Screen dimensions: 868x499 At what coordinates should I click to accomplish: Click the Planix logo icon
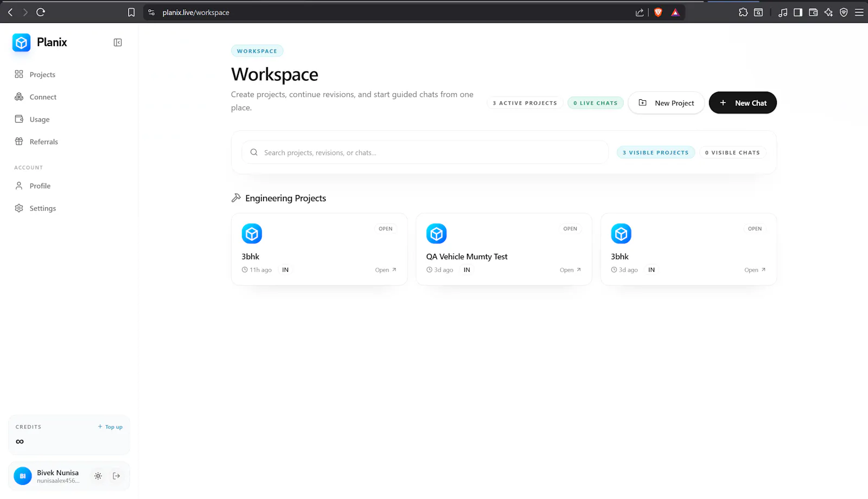(21, 42)
